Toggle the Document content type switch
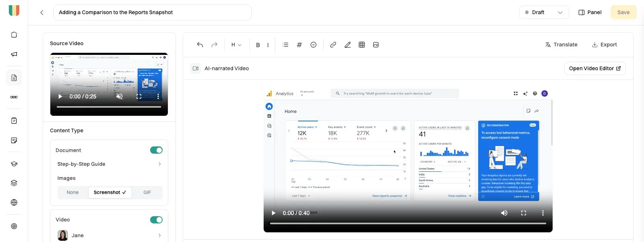The image size is (644, 242). click(157, 150)
